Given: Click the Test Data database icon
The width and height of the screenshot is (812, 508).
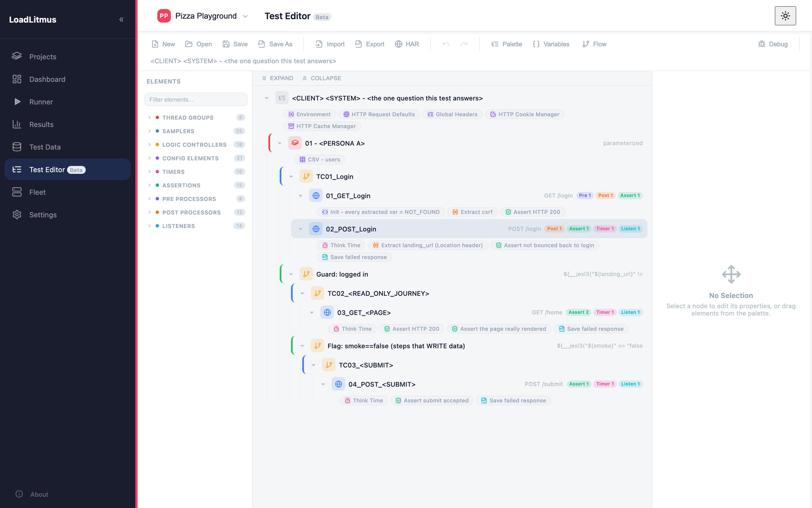Looking at the screenshot, I should tap(17, 147).
